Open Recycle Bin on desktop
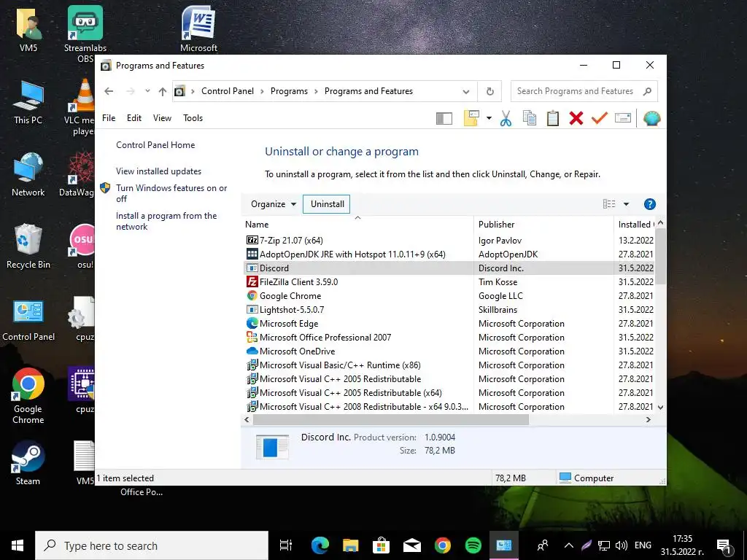Viewport: 747px width, 560px height. pyautogui.click(x=28, y=246)
